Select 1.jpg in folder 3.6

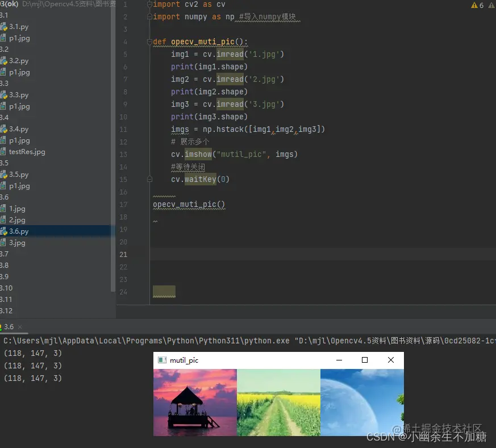[17, 209]
